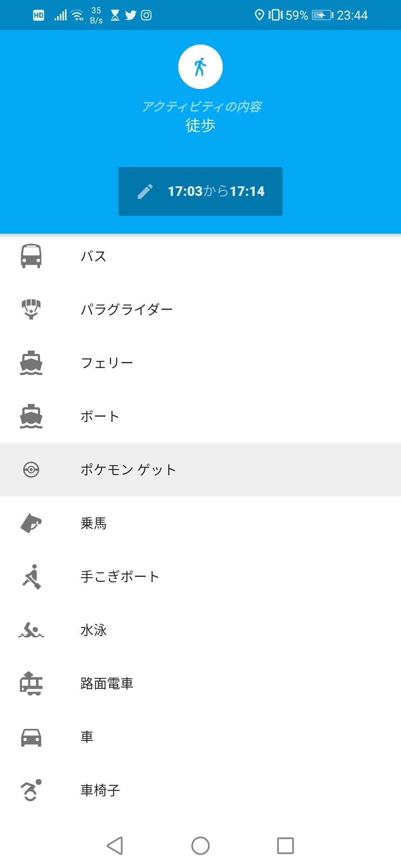The width and height of the screenshot is (401, 868).
Task: Tap the wheelchair icon
Action: tap(31, 790)
